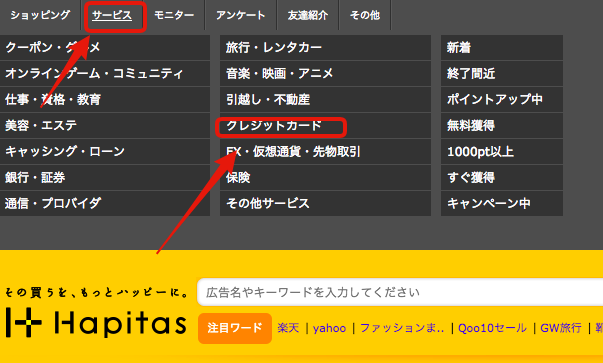Select 旅行・レンタカー category
The height and width of the screenshot is (363, 603).
coord(325,48)
